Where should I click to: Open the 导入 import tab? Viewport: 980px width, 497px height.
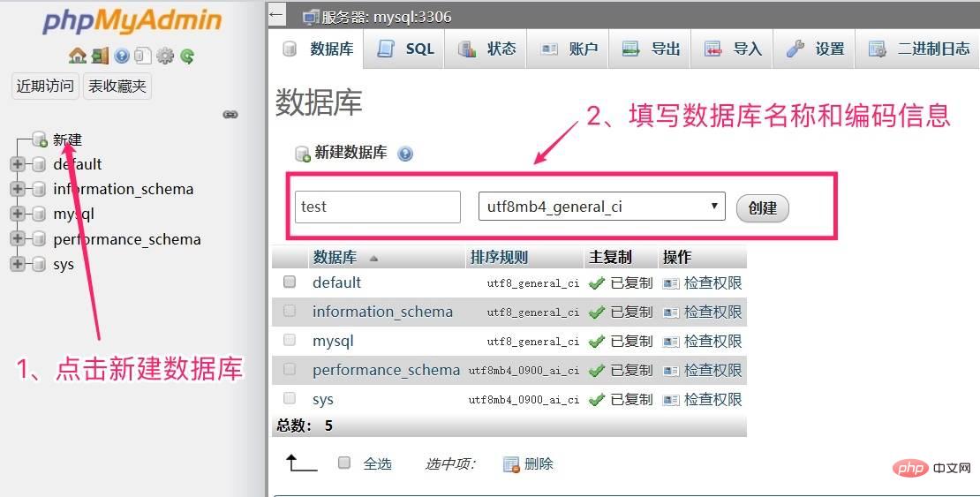click(733, 49)
